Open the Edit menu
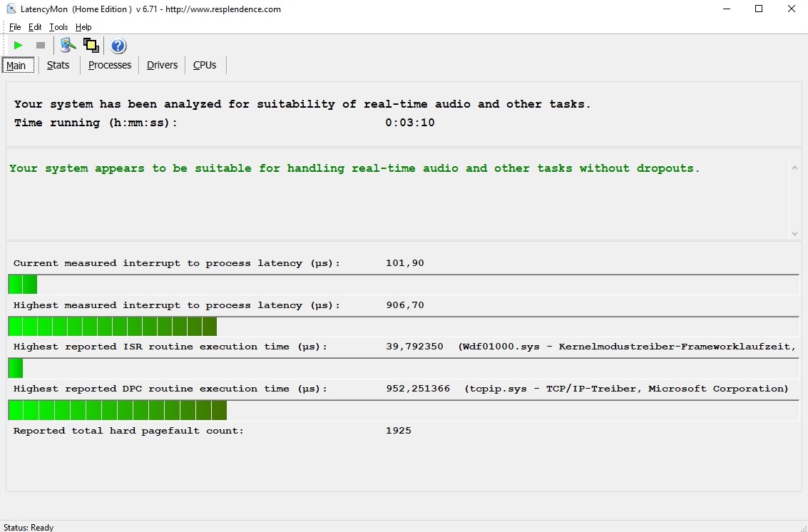The width and height of the screenshot is (808, 532). click(x=35, y=27)
